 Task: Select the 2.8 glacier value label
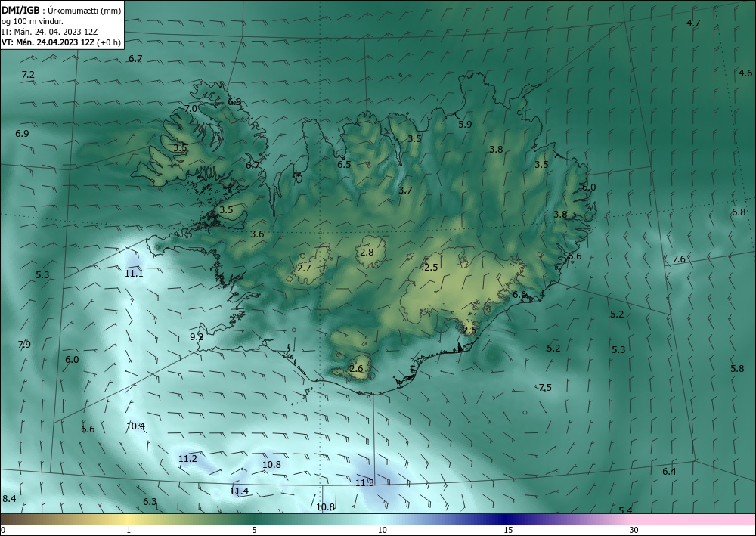[x=367, y=252]
